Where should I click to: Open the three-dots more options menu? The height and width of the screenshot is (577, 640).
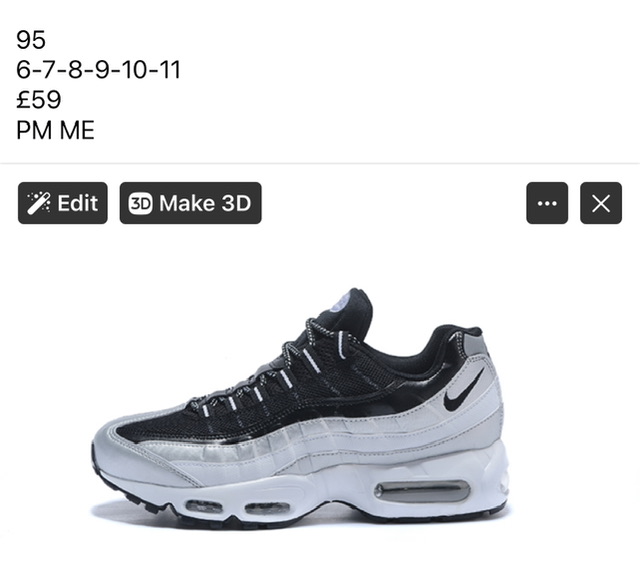[547, 203]
